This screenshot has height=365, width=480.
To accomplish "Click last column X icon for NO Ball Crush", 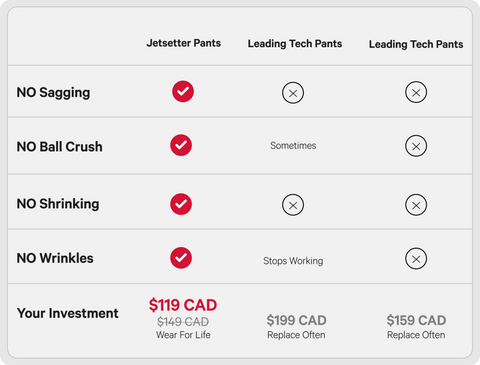I will [416, 146].
